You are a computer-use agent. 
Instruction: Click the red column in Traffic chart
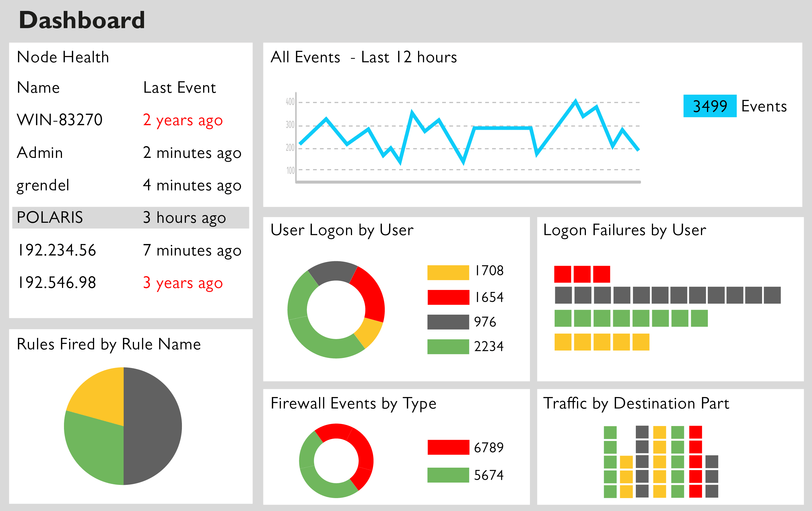[x=695, y=462]
